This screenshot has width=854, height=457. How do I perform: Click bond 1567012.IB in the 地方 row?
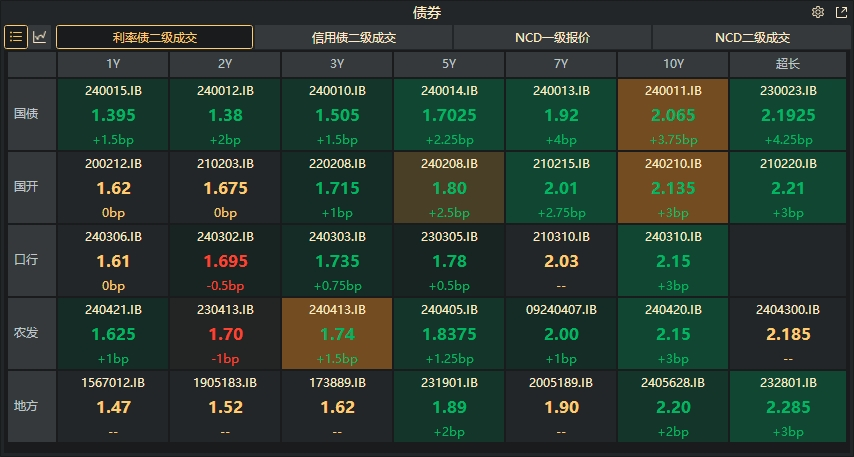[113, 405]
